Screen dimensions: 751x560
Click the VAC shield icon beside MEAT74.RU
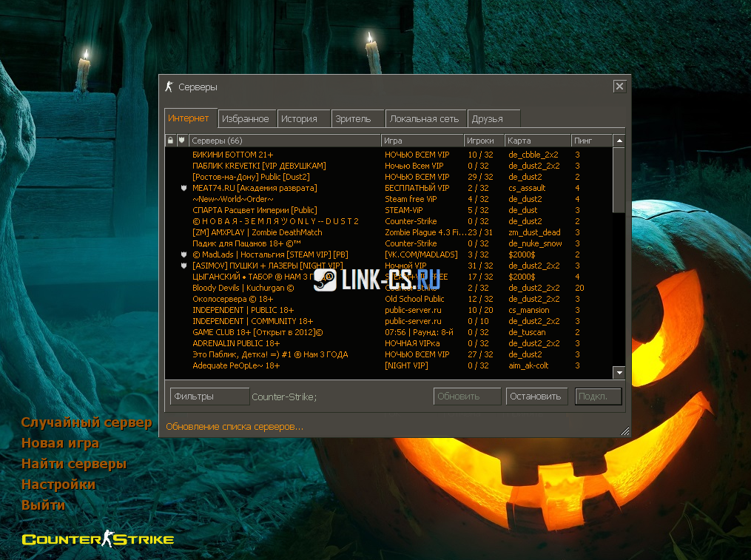pyautogui.click(x=182, y=188)
